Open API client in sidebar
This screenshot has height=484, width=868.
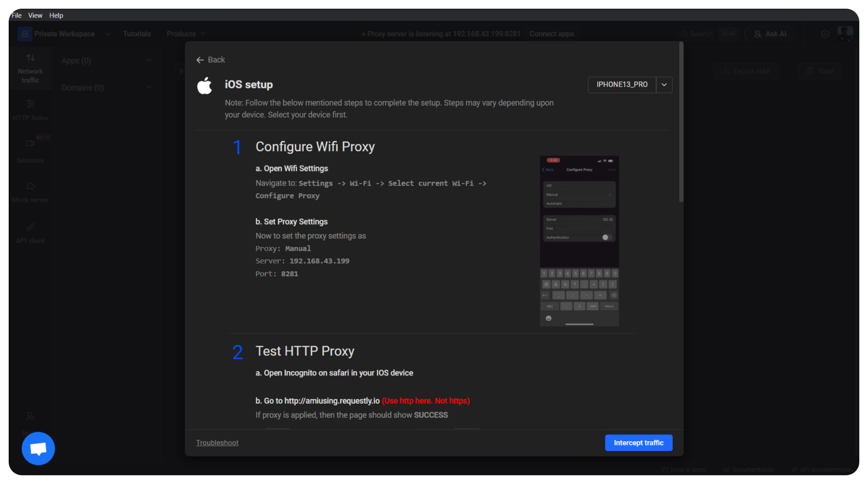pyautogui.click(x=30, y=233)
